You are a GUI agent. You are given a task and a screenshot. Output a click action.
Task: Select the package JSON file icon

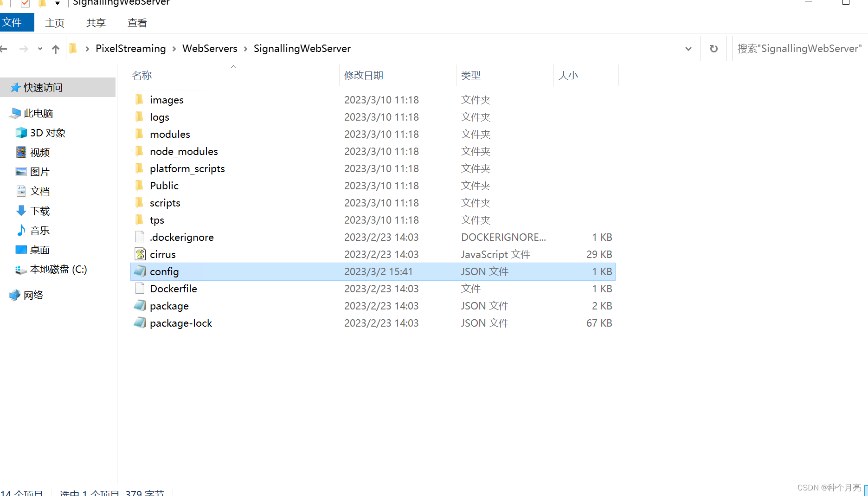tap(140, 305)
